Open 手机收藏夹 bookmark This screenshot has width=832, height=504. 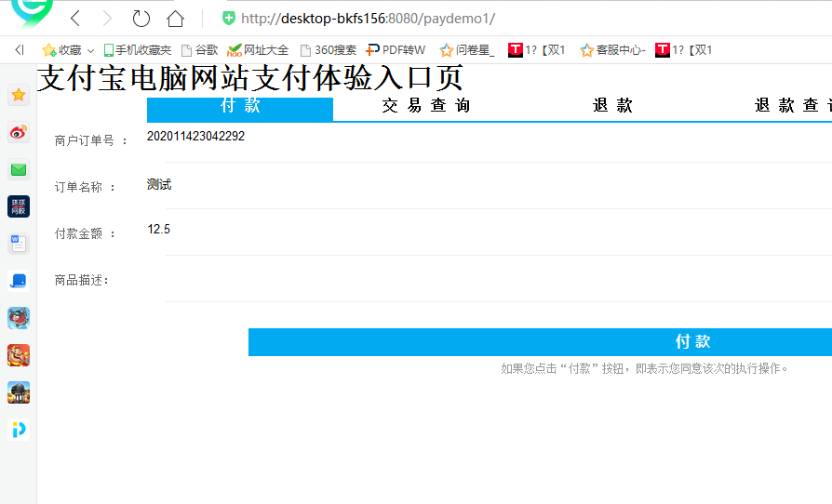(x=138, y=50)
